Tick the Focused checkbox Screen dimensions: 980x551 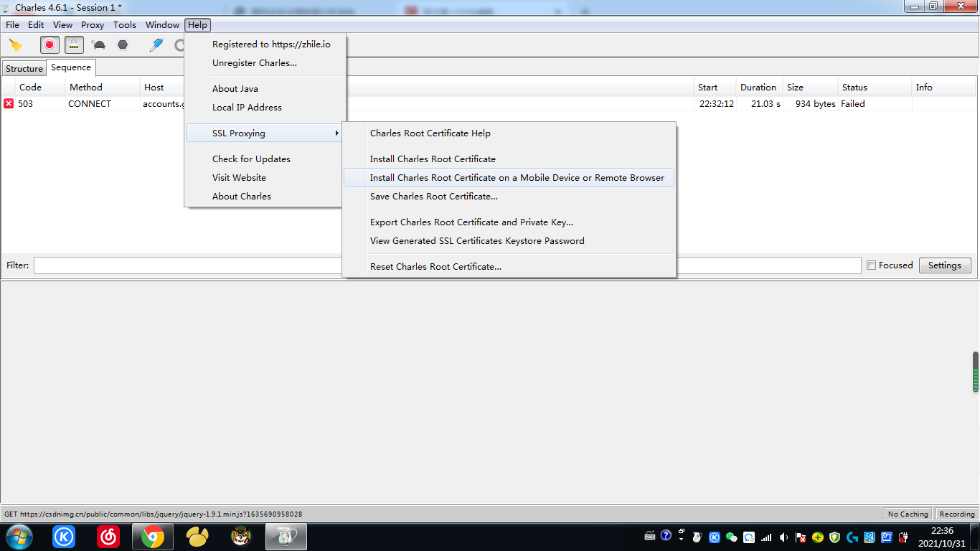[x=871, y=265]
